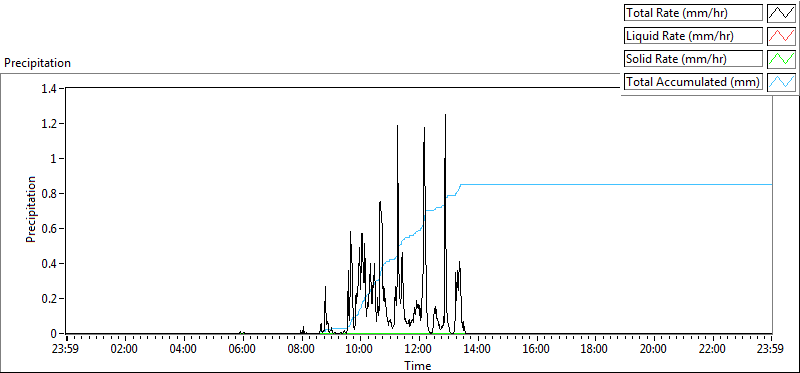The image size is (800, 373).
Task: Click the 10:00 time axis label
Action: tap(360, 350)
